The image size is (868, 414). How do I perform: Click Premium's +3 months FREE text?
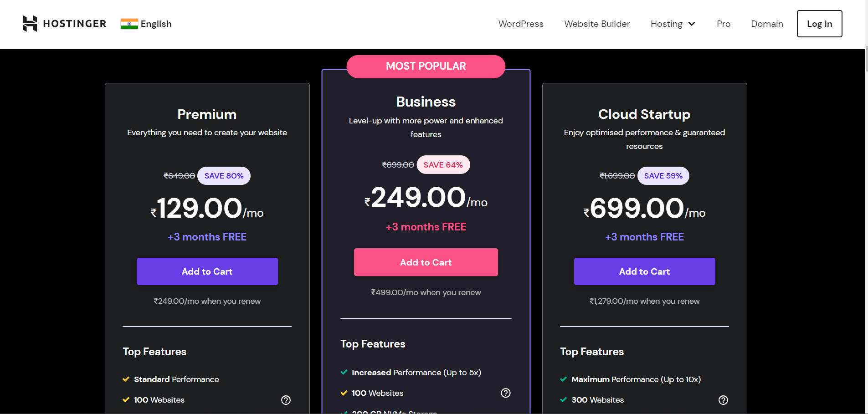pyautogui.click(x=207, y=237)
